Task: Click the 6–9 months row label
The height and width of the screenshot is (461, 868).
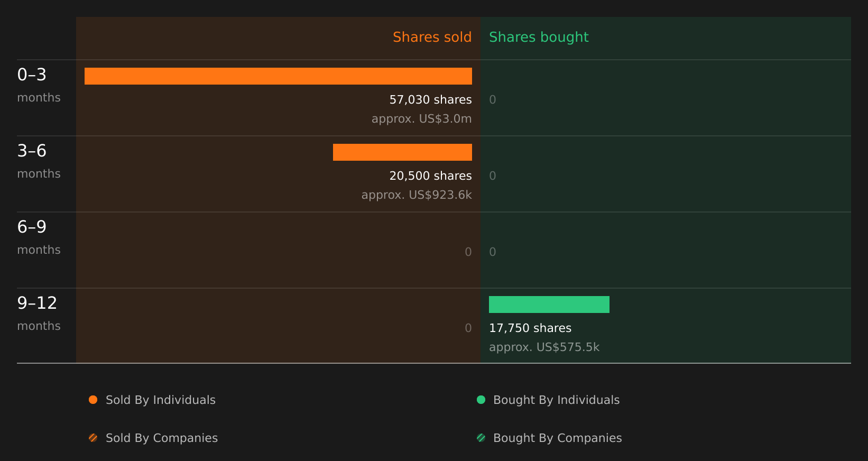Action: [x=39, y=237]
